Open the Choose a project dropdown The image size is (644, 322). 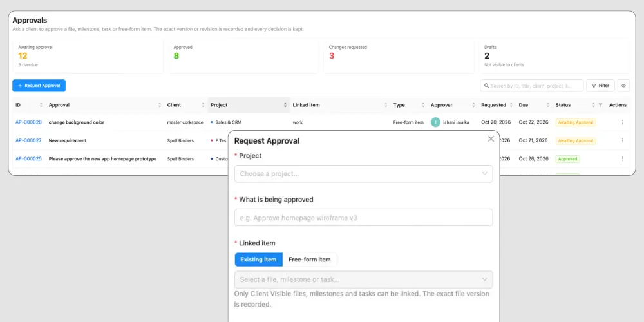click(363, 174)
